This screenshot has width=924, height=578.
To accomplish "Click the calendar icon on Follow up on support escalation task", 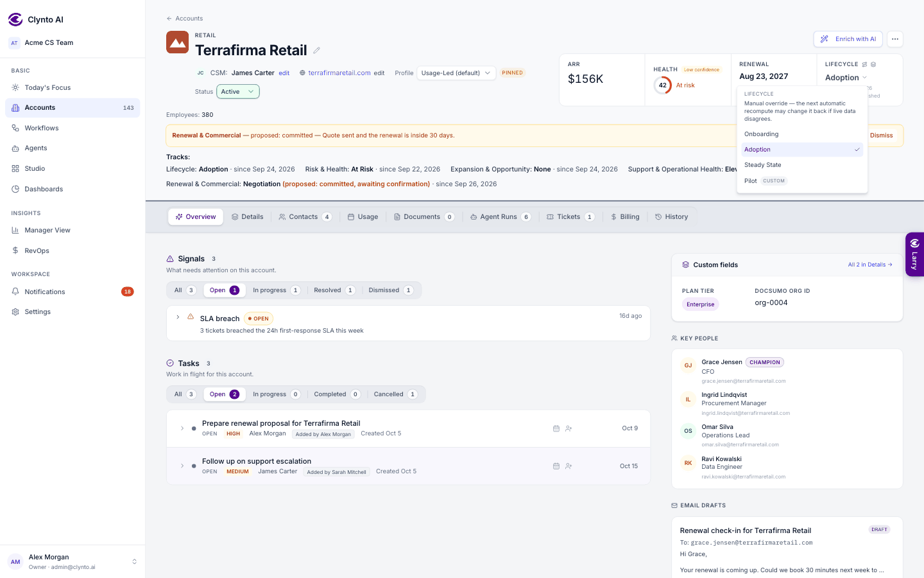I will coord(556,466).
